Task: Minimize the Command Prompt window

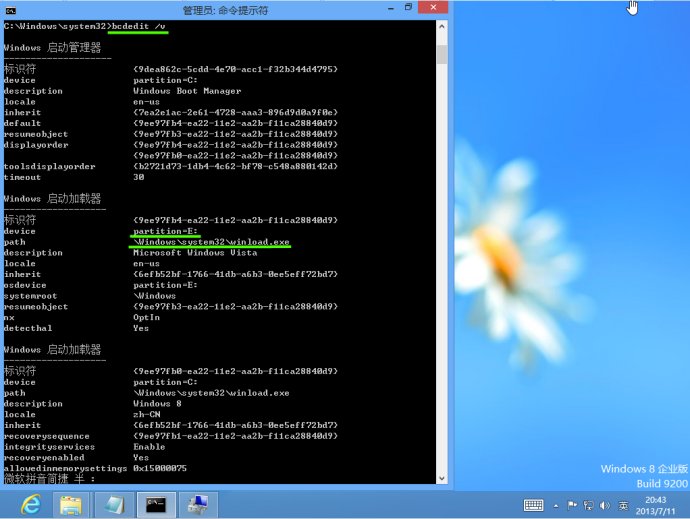Action: [x=391, y=8]
